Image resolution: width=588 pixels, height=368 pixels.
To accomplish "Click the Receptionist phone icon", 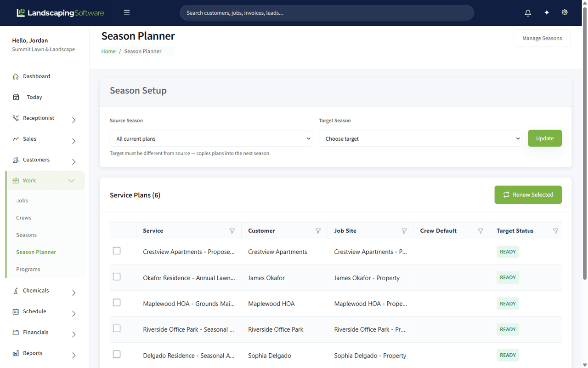I will click(x=16, y=118).
